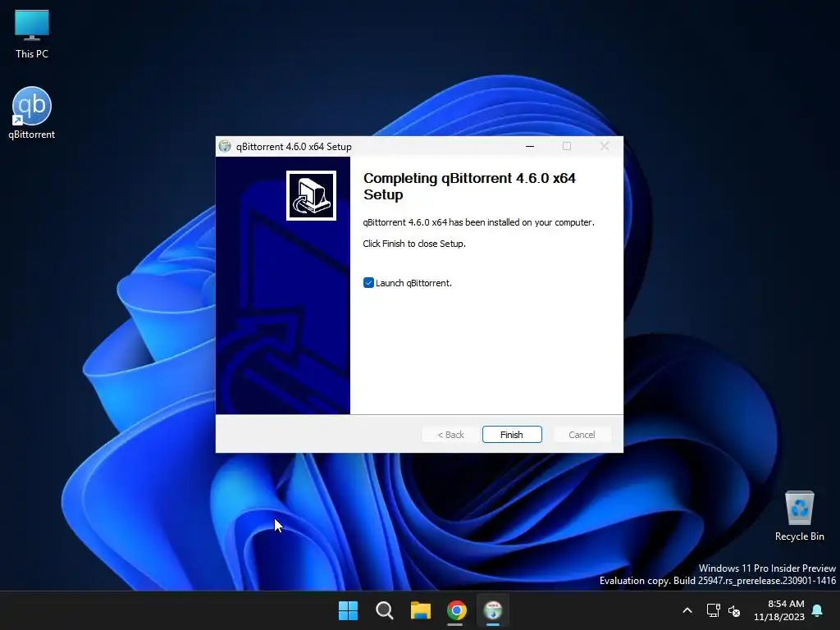
Task: Open taskbar Search
Action: (x=385, y=610)
